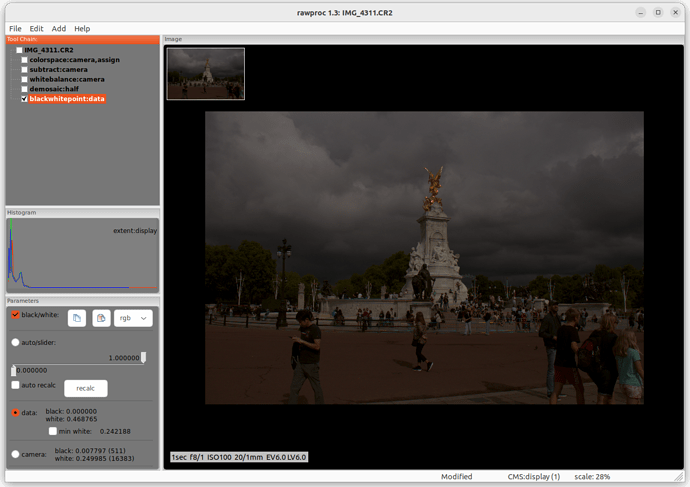Click the paste parameters icon button
The height and width of the screenshot is (487, 690).
click(x=101, y=318)
